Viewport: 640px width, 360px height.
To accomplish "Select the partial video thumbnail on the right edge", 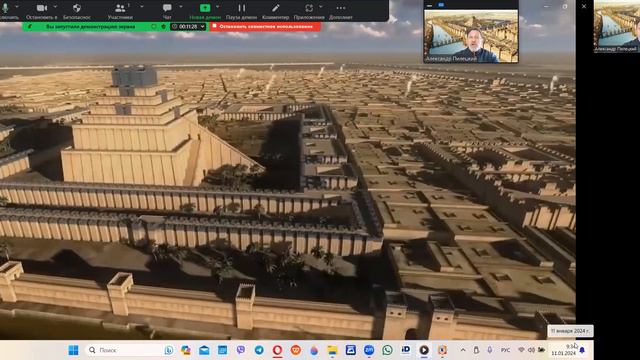I will [x=617, y=27].
